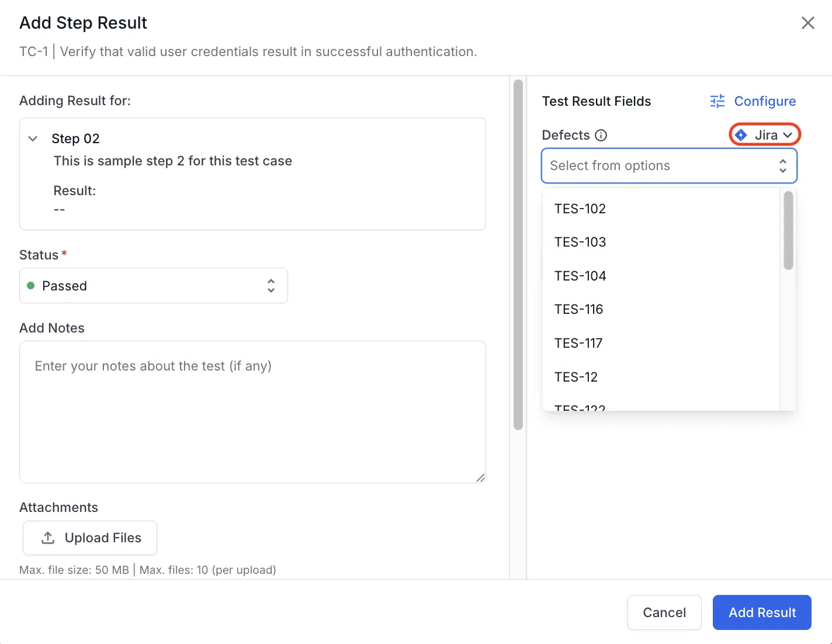Click the Configure sliders icon

pyautogui.click(x=717, y=101)
